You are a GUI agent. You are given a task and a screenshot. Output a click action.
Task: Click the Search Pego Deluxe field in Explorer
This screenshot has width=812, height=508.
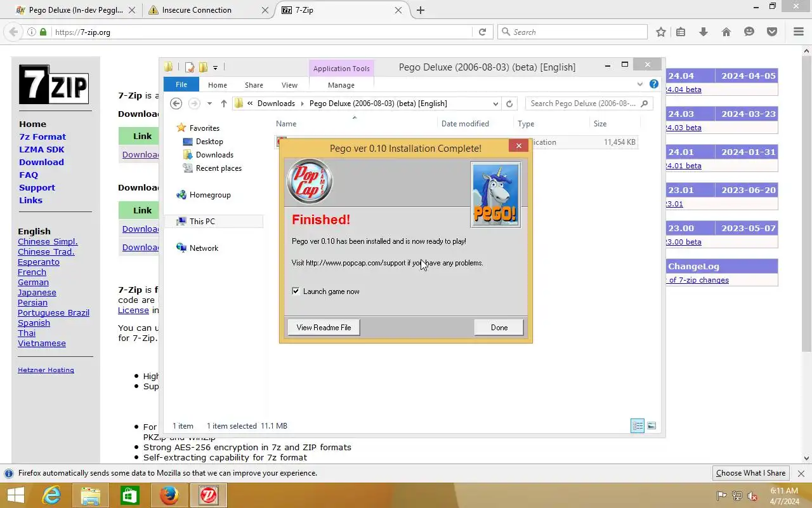(x=588, y=104)
